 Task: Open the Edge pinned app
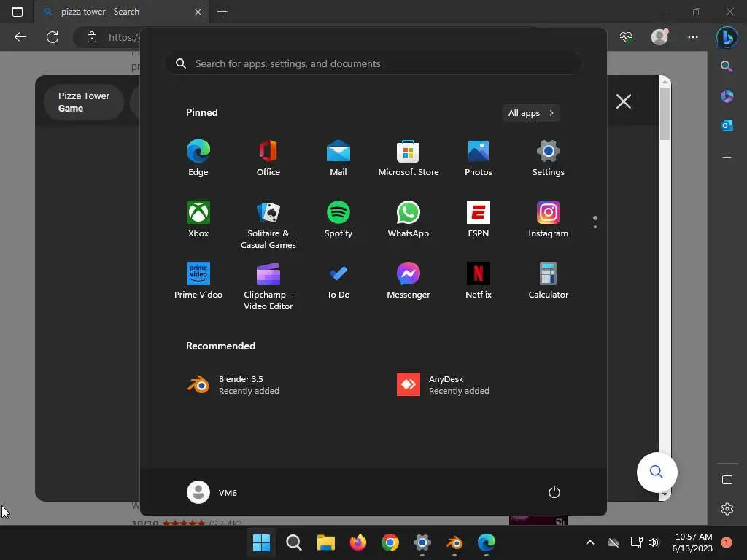198,157
